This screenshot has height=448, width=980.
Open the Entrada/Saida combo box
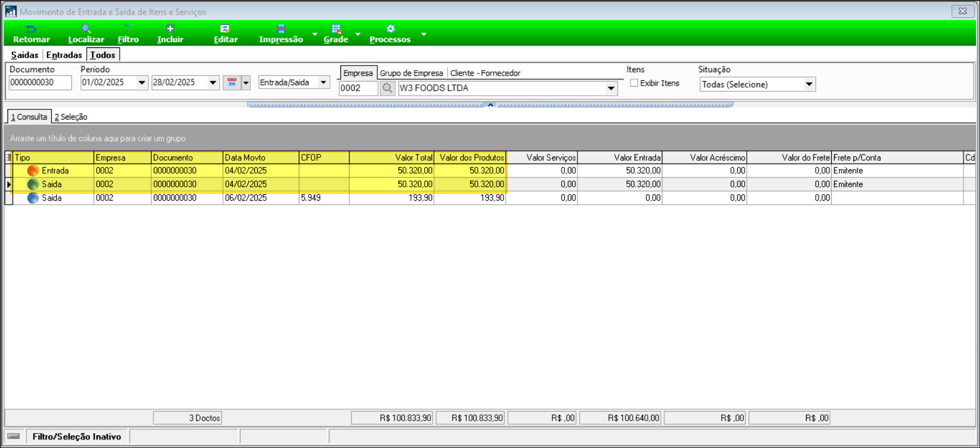click(323, 83)
